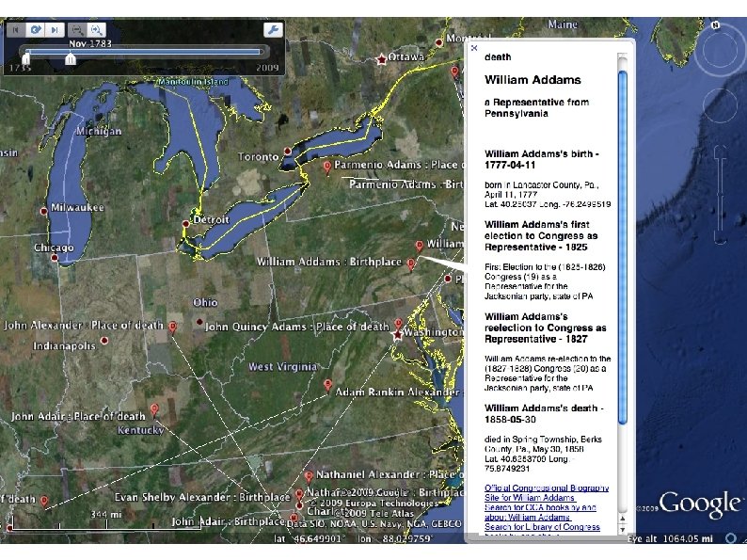The image size is (747, 560).
Task: Select John Adair Birthplace pin
Action: tap(294, 519)
